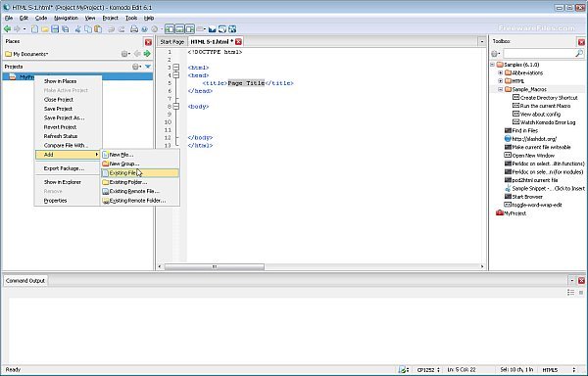Open the CP1252 encoding selector

[x=428, y=369]
